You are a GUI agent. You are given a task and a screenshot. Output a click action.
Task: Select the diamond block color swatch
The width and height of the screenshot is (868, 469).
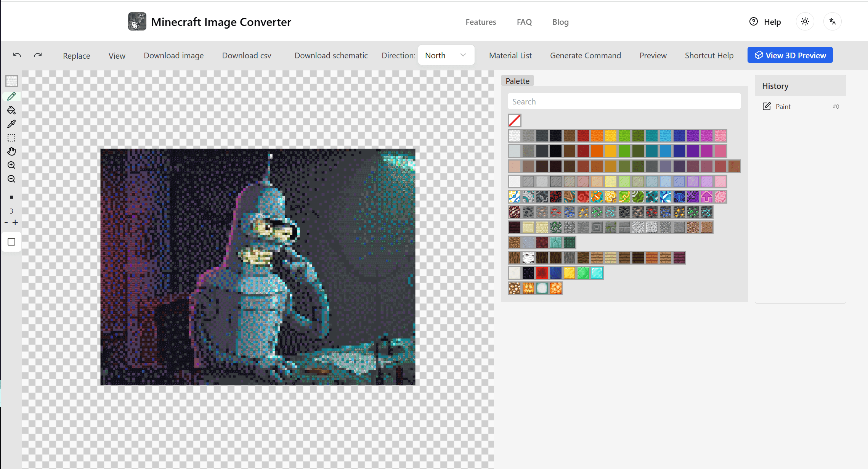(x=597, y=273)
